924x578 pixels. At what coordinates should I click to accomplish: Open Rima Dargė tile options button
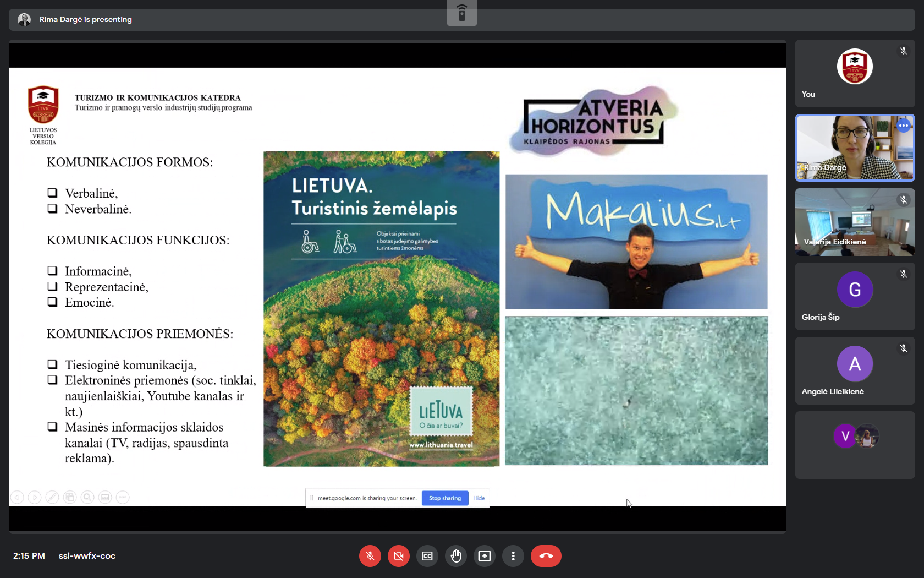[904, 126]
